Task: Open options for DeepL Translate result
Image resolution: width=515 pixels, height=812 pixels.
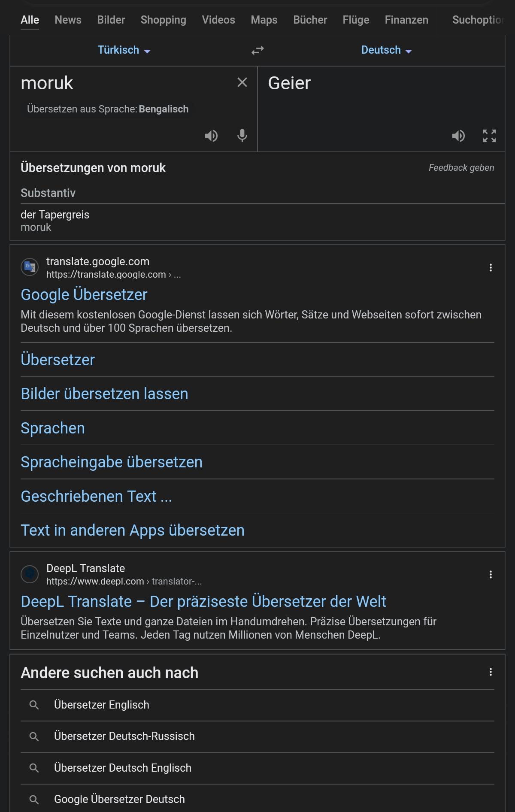Action: click(x=491, y=575)
